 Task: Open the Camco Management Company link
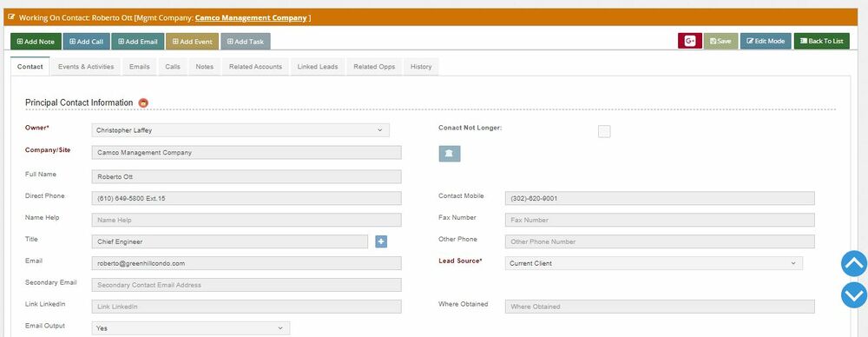[251, 17]
